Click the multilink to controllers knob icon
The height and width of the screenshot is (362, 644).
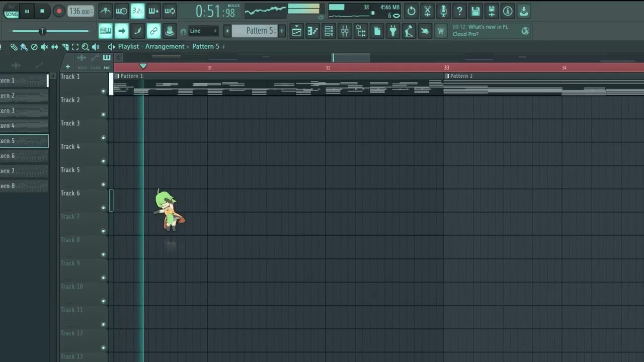coord(170,31)
